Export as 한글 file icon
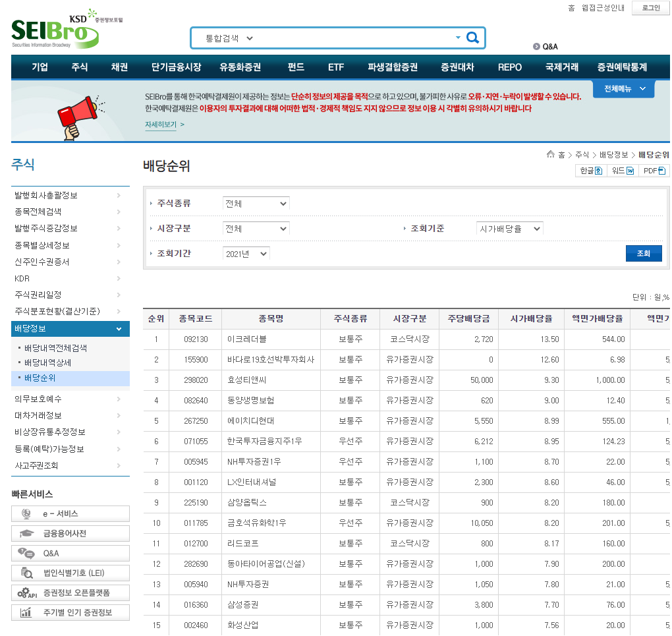The image size is (672, 636). click(598, 171)
